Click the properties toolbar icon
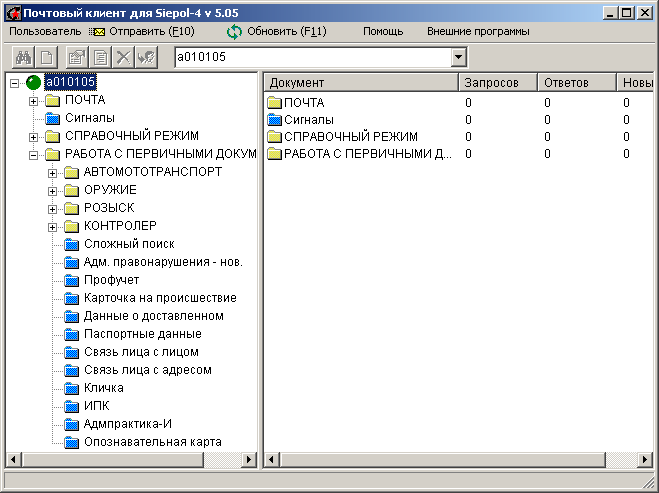 click(77, 57)
